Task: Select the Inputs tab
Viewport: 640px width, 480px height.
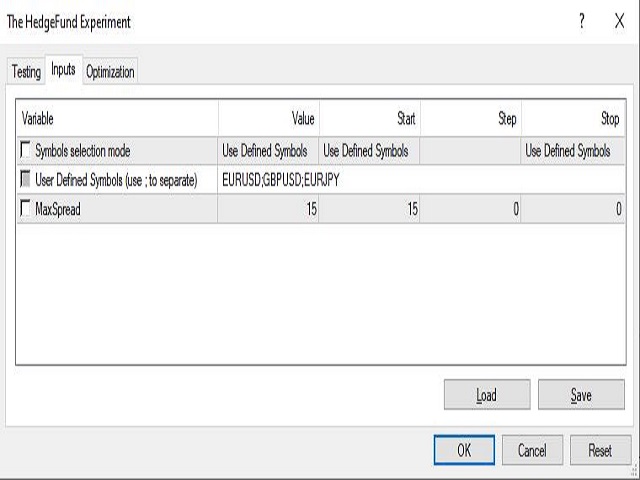Action: (x=63, y=69)
